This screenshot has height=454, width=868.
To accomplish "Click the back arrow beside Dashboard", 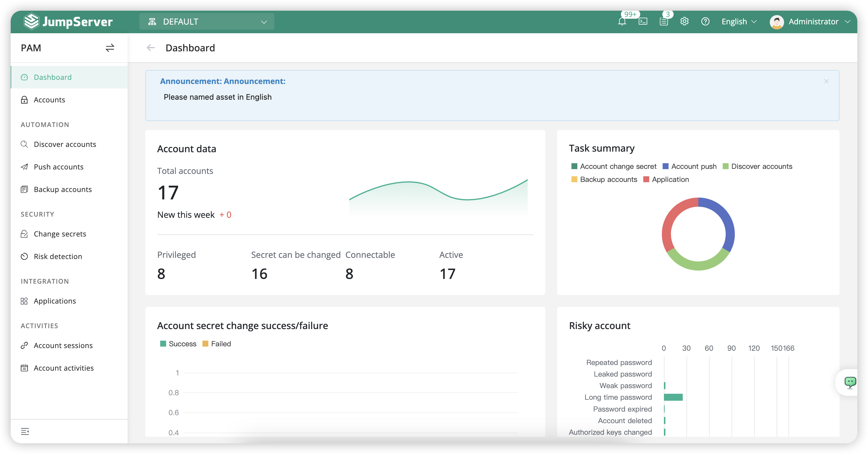I will [151, 48].
